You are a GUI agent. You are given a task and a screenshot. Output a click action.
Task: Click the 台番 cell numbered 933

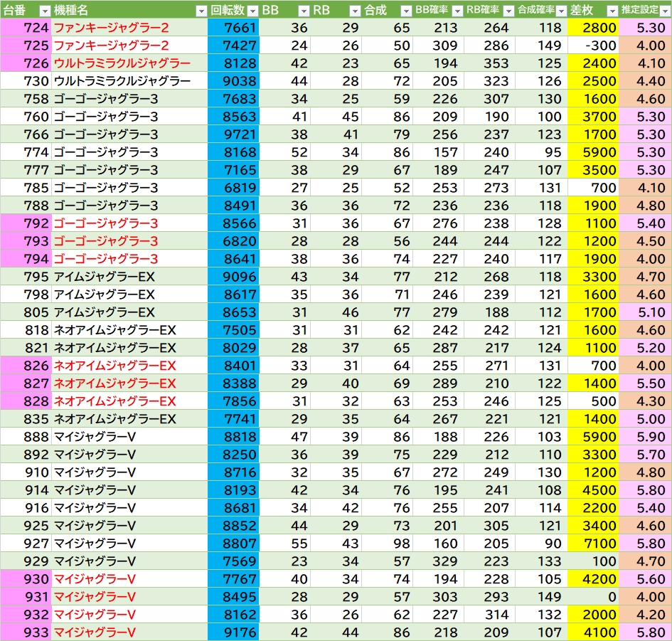26,632
